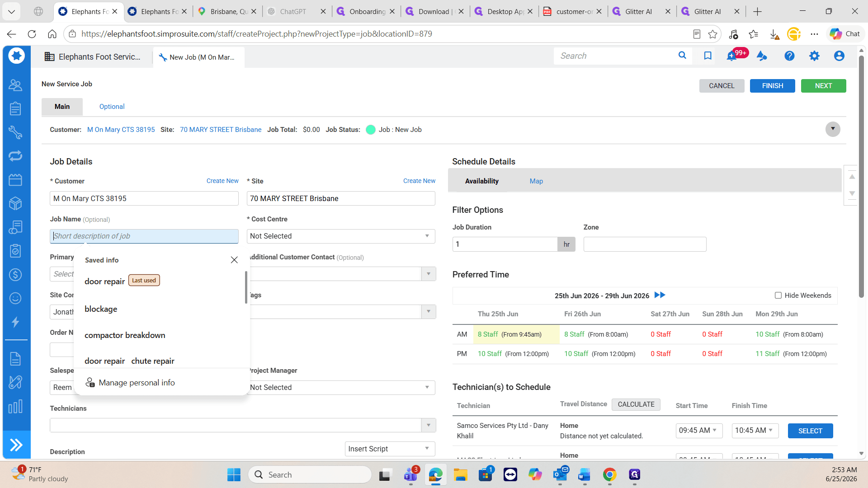868x488 pixels.
Task: Open the 09:45 AM start time dropdown
Action: pos(699,431)
